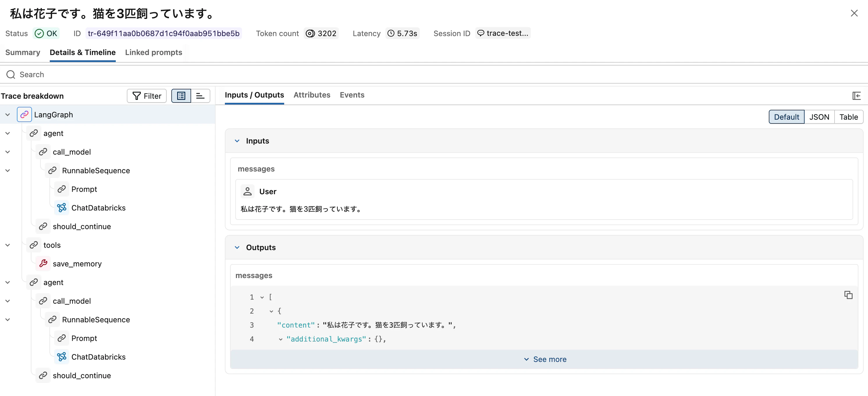Collapse the LangGraph root node
This screenshot has width=868, height=396.
pos(8,115)
